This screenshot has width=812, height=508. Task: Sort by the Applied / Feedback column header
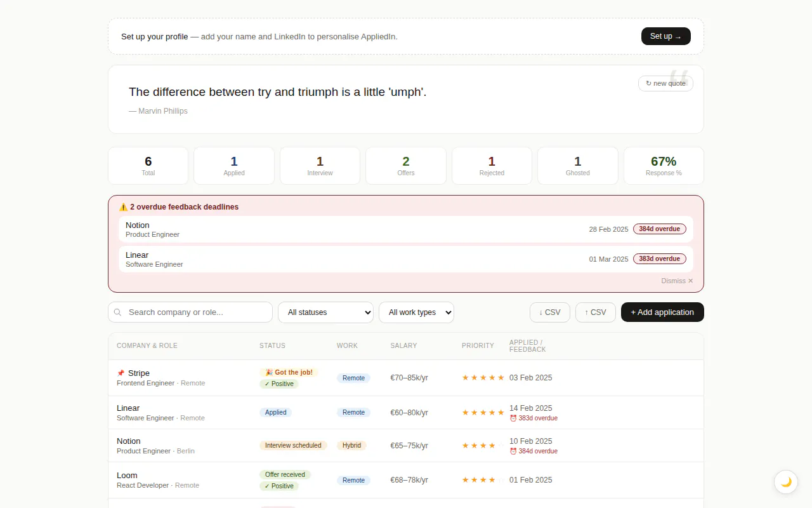click(528, 346)
